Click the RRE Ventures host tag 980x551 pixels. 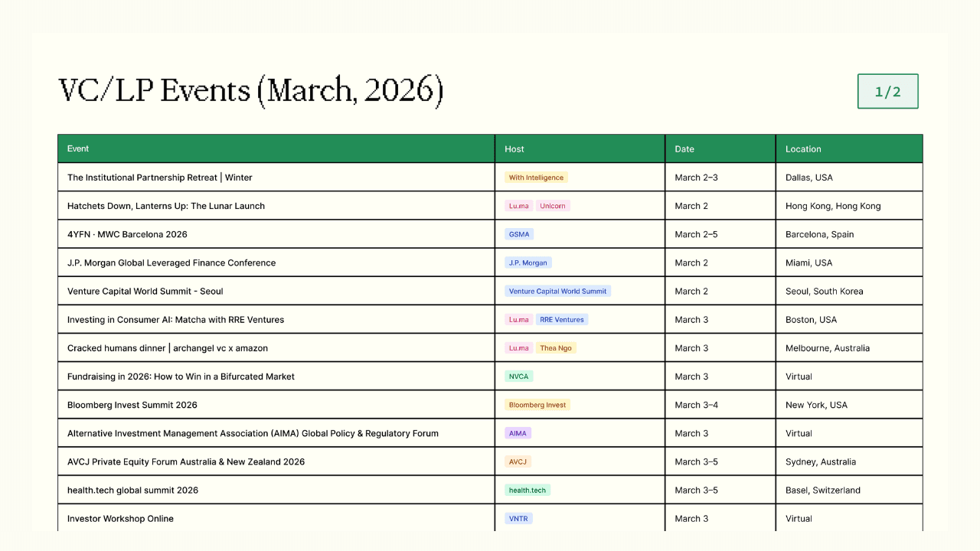tap(562, 319)
